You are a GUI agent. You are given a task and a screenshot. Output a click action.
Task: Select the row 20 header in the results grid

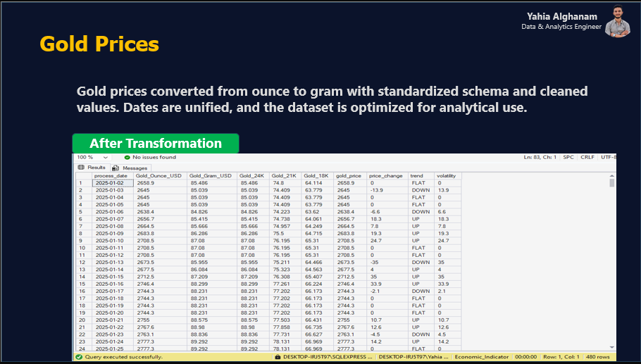tap(84, 320)
